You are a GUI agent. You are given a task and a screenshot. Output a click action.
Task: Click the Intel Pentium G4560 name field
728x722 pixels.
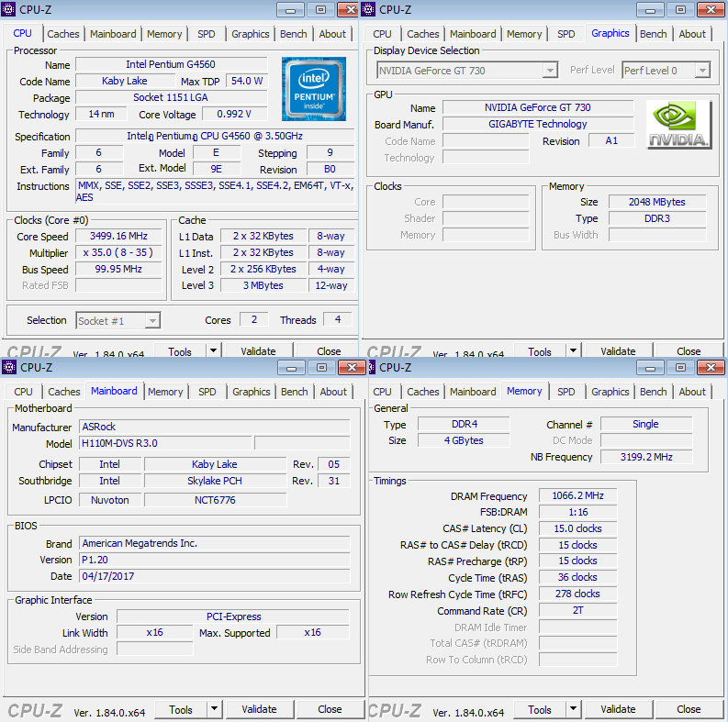coord(171,64)
